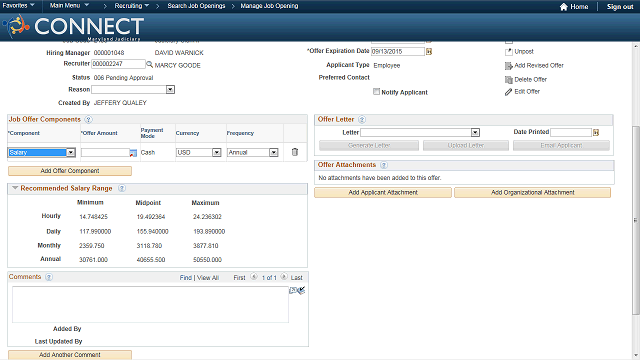Click the Unpost link text
This screenshot has width=640, height=360.
(x=524, y=51)
